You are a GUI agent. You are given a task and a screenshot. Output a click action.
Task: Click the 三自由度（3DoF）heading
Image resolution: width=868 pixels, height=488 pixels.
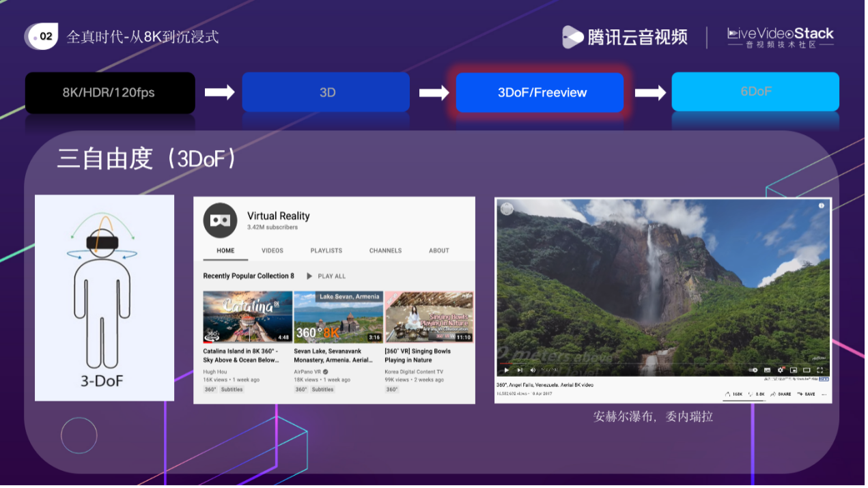(148, 158)
